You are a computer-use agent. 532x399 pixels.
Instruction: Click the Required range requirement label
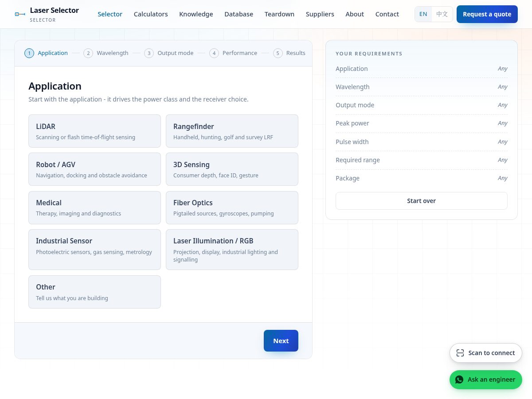[358, 160]
